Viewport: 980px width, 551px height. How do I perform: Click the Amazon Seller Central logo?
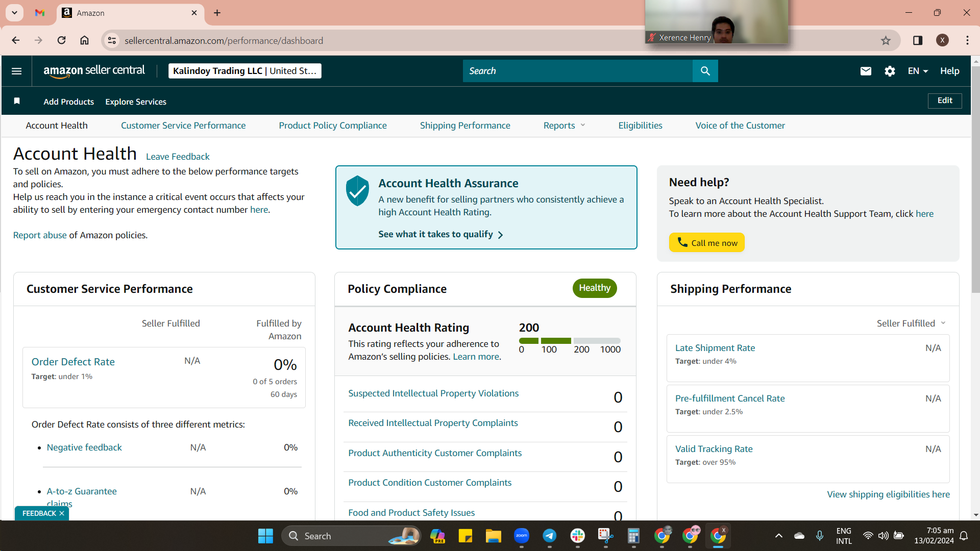point(94,71)
